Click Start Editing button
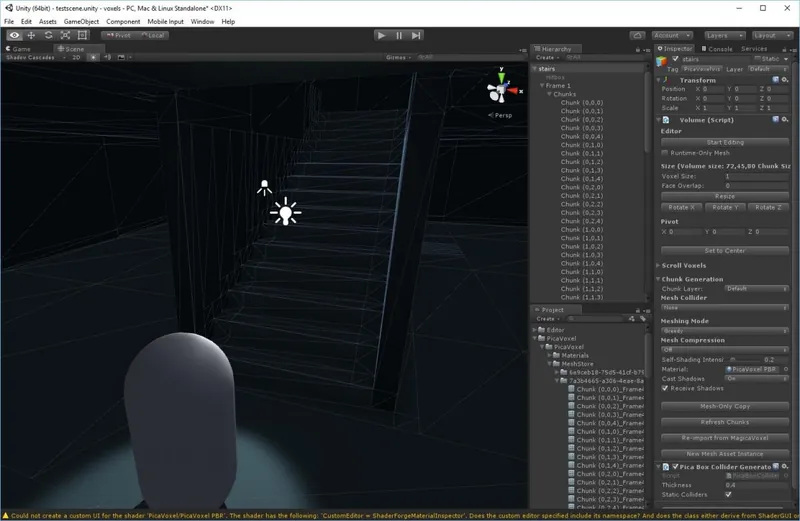Viewport: 800px width, 521px height. 725,142
